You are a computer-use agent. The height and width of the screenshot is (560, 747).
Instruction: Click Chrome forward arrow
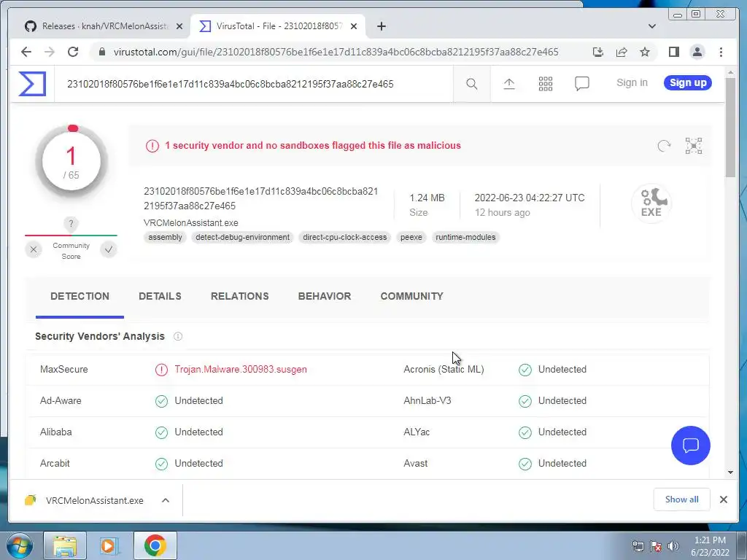(x=50, y=52)
